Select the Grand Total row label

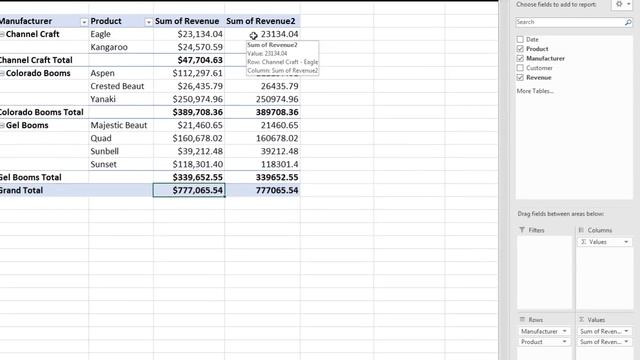point(44,190)
